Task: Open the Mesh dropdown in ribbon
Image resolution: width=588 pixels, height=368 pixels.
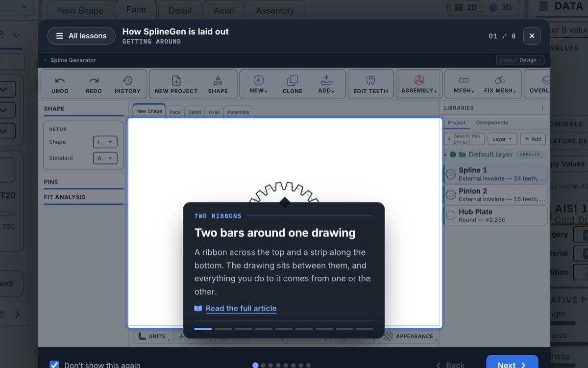Action: click(464, 84)
